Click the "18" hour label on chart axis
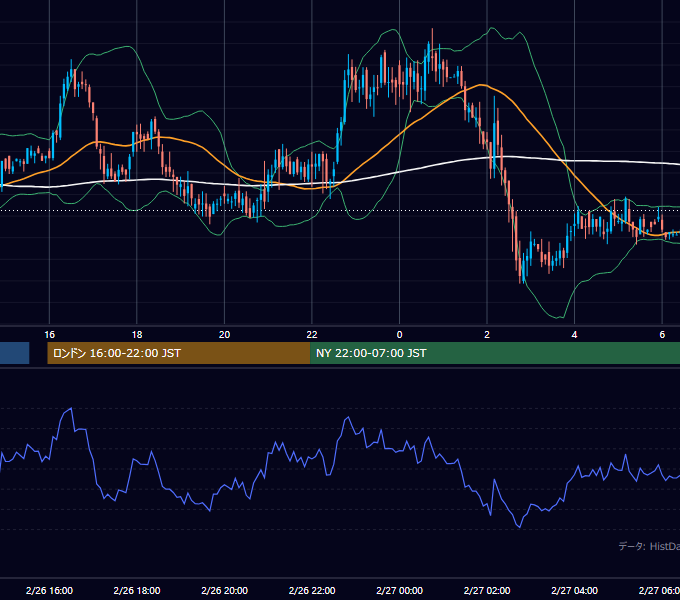The image size is (680, 600). pos(137,335)
